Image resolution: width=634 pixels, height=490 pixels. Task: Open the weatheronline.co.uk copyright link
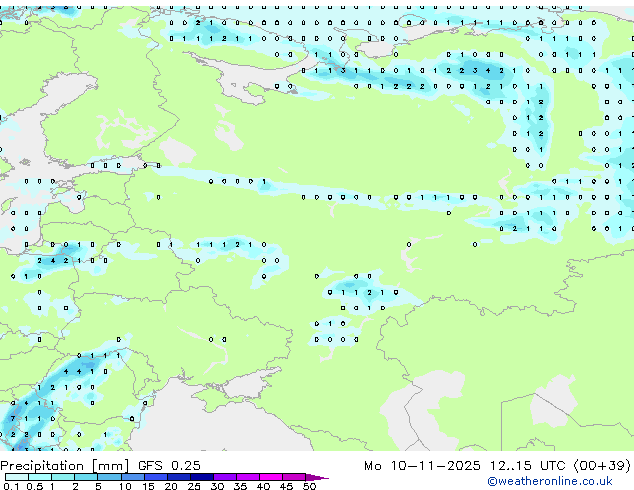pos(550,481)
